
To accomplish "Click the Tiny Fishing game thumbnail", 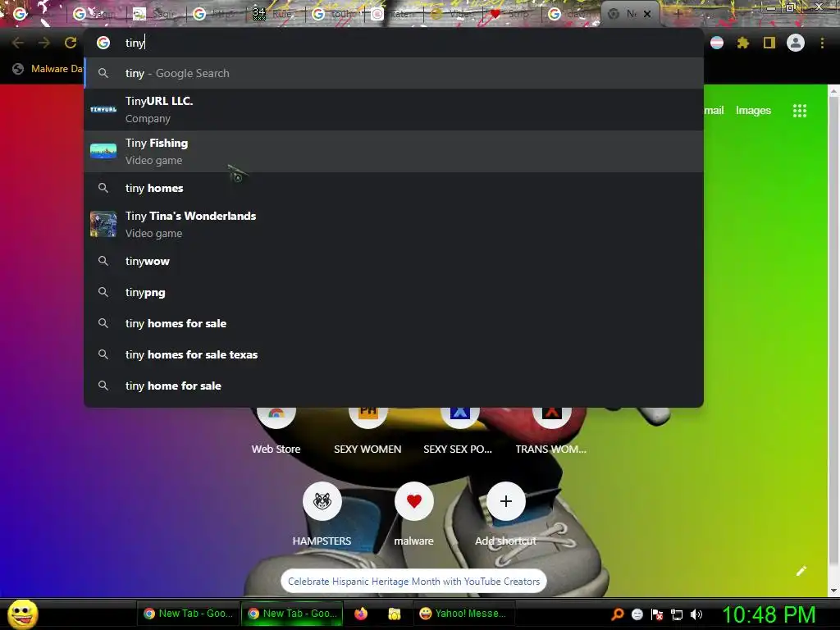I will pos(103,151).
